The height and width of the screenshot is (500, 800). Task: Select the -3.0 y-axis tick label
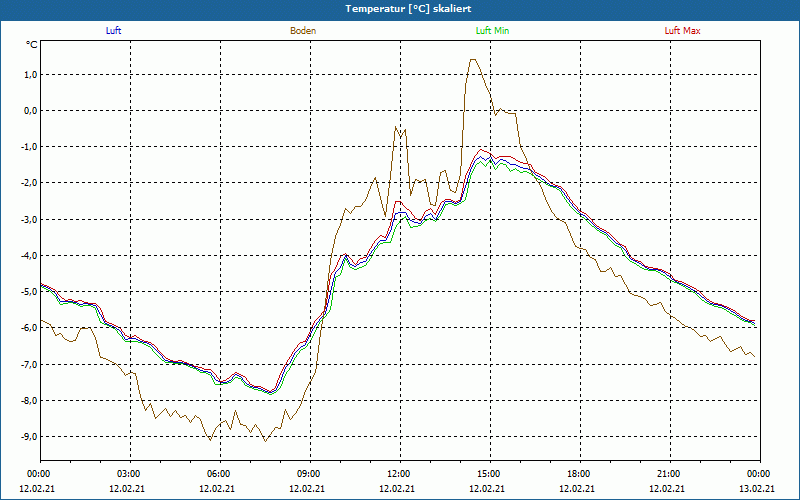[x=27, y=220]
